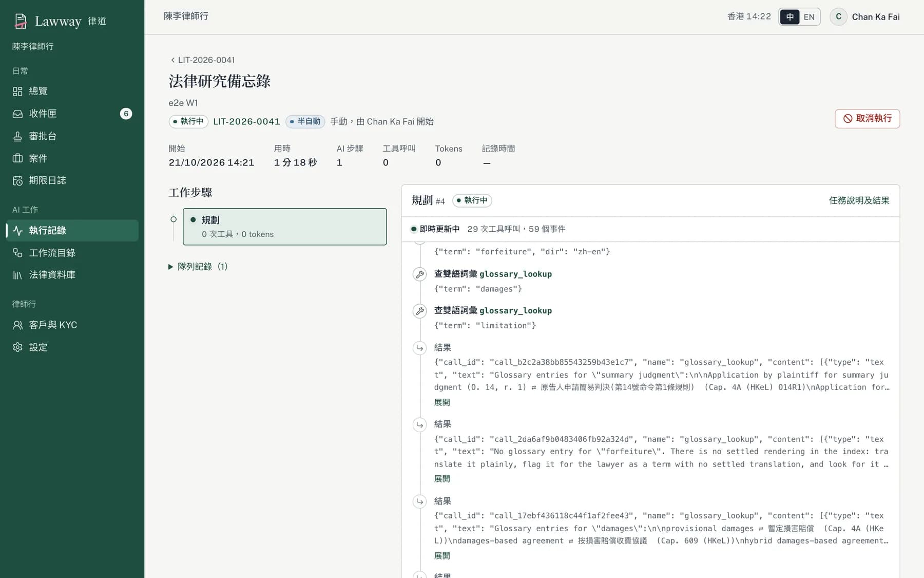Click the forfeiture zh-en parameters line
The image size is (924, 578).
[522, 252]
